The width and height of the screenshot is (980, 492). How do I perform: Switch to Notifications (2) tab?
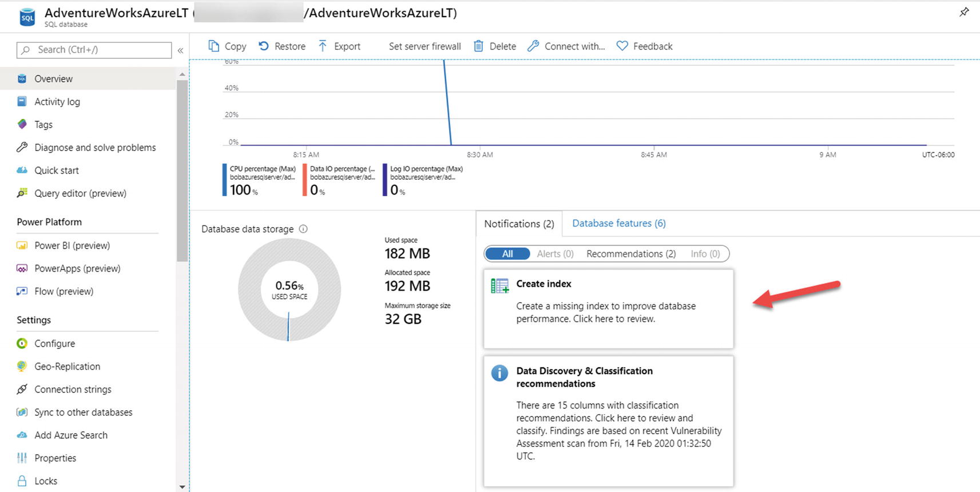click(x=519, y=224)
